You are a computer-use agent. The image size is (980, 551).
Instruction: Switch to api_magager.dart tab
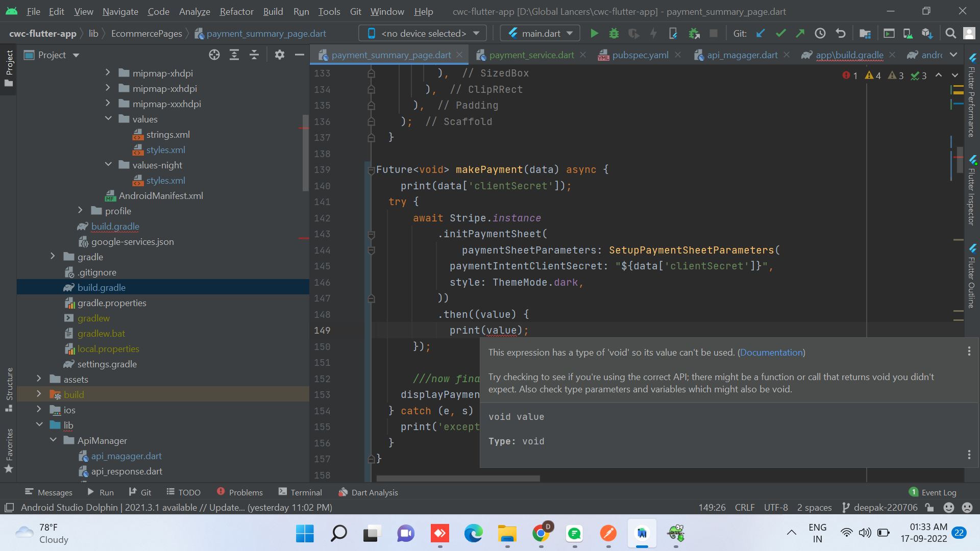742,55
